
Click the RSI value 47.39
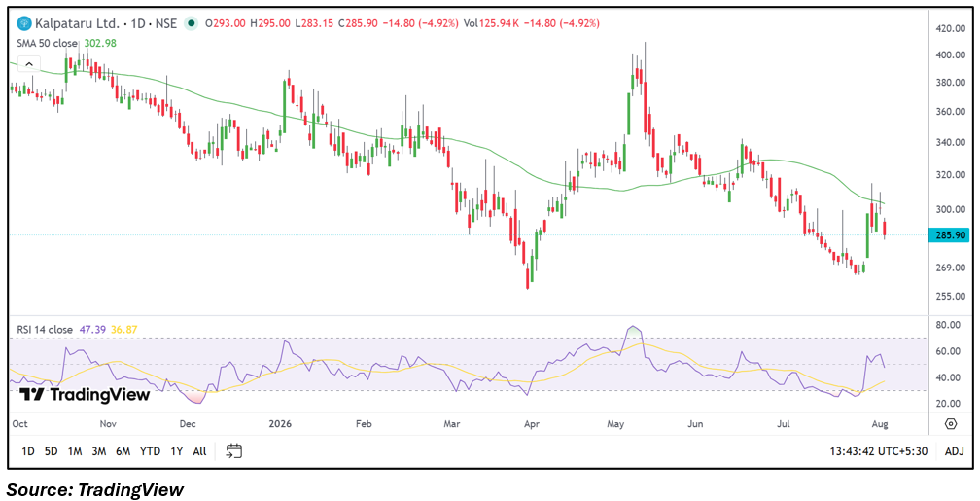(91, 329)
